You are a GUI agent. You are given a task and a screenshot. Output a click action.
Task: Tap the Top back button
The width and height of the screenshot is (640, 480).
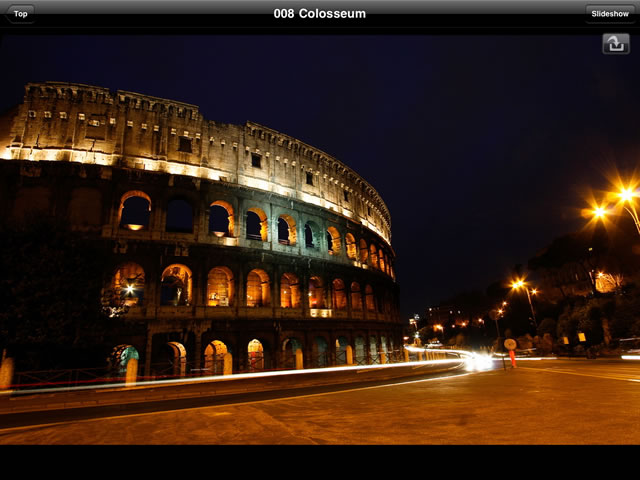coord(20,14)
